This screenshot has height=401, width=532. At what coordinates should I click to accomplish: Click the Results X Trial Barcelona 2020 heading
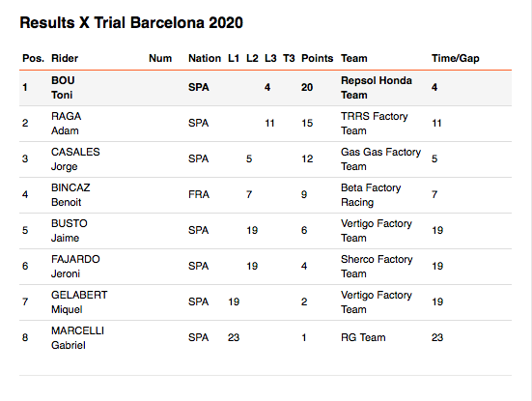131,23
